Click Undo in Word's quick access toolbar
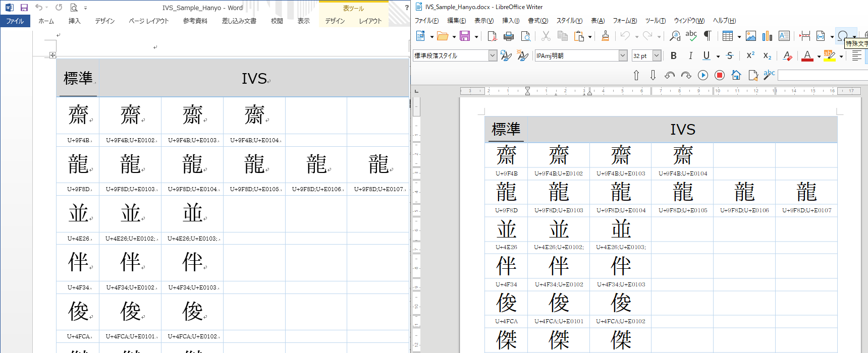Image resolution: width=868 pixels, height=353 pixels. point(38,8)
